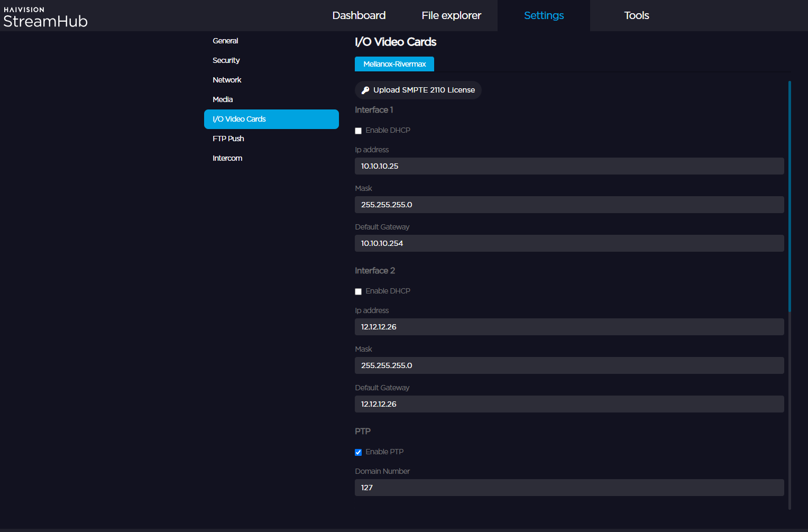Open the Intercom settings

click(227, 158)
